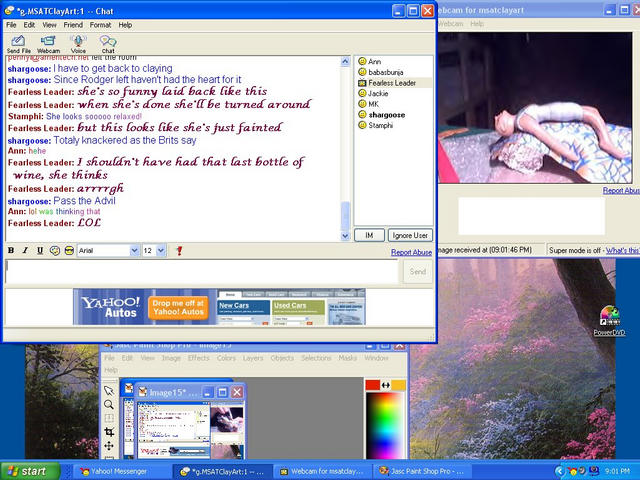Image resolution: width=640 pixels, height=480 pixels.
Task: Select the Mover tool in Paint Shop Pro
Action: coord(109,446)
